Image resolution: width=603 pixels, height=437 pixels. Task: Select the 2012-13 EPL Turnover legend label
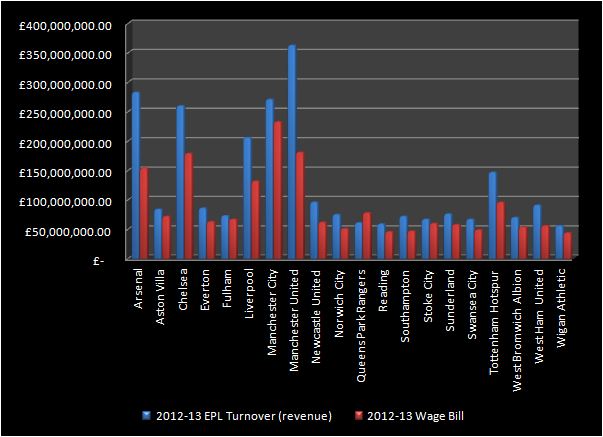[x=242, y=414]
